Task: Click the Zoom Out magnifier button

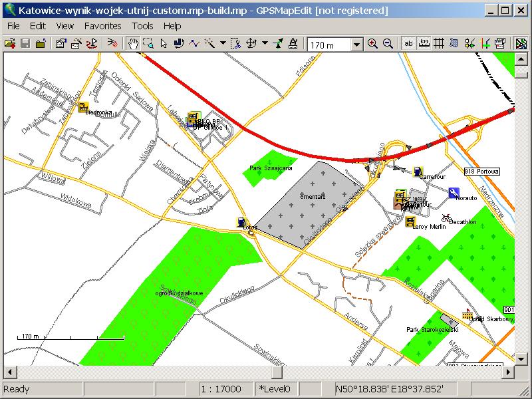Action: [x=388, y=44]
